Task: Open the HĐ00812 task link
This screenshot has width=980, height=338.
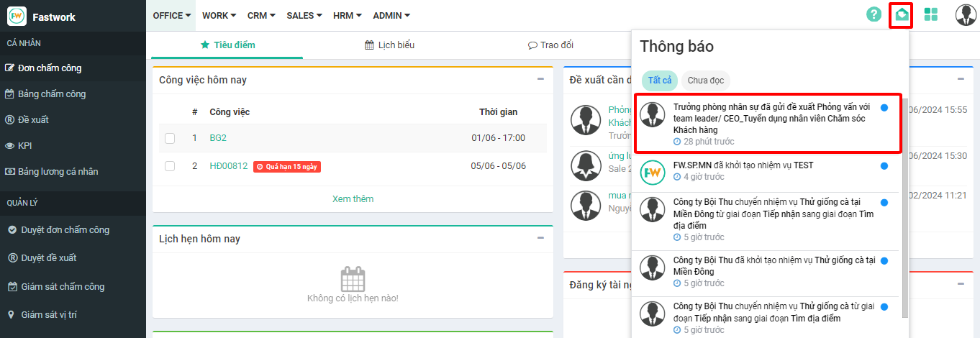Action: (x=229, y=166)
